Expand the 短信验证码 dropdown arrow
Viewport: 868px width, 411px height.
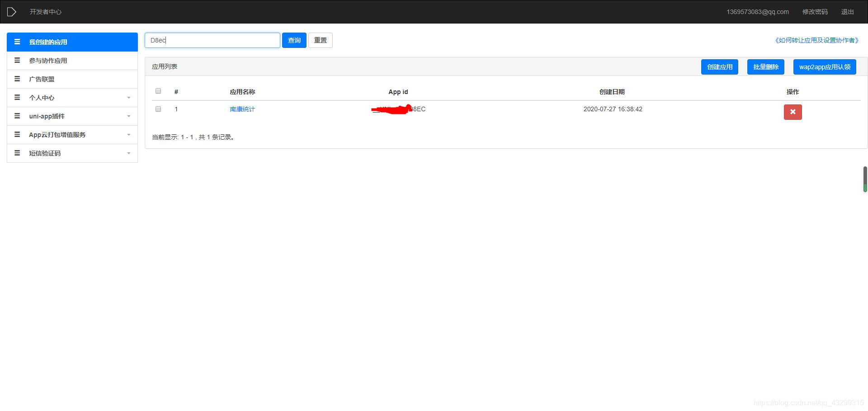[129, 153]
